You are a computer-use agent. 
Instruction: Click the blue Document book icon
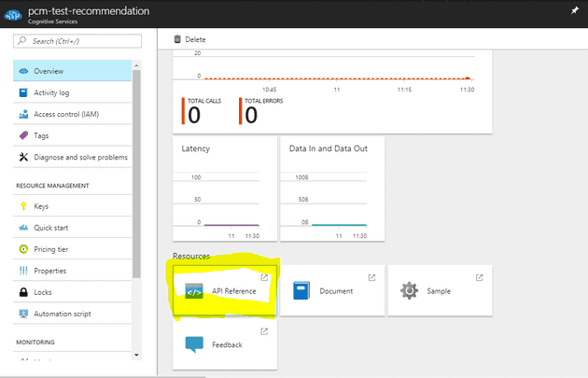301,290
